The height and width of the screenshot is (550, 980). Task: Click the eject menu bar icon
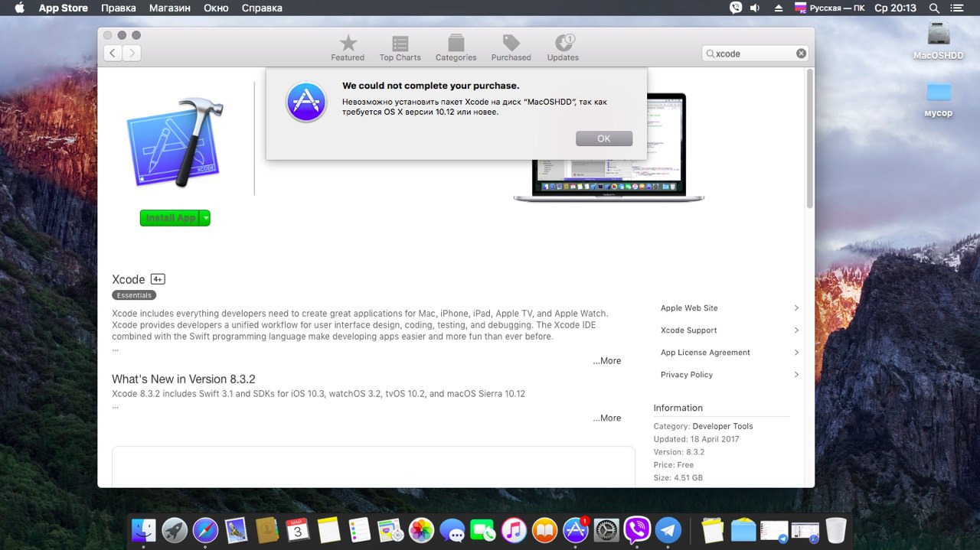(779, 8)
